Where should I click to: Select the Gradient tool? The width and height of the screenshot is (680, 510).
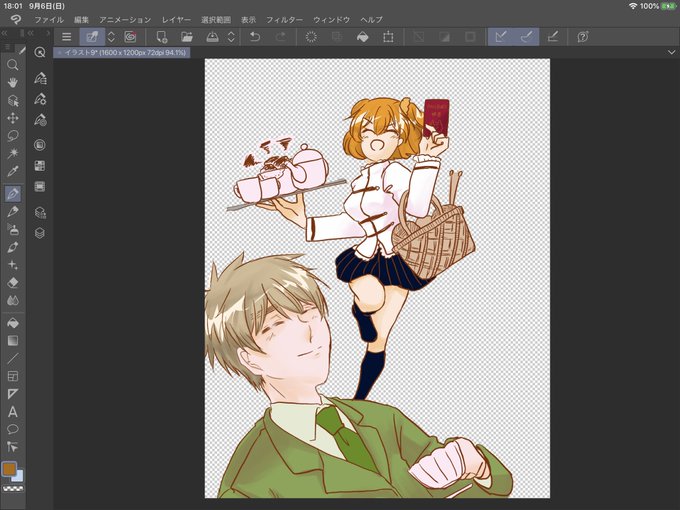click(x=13, y=341)
